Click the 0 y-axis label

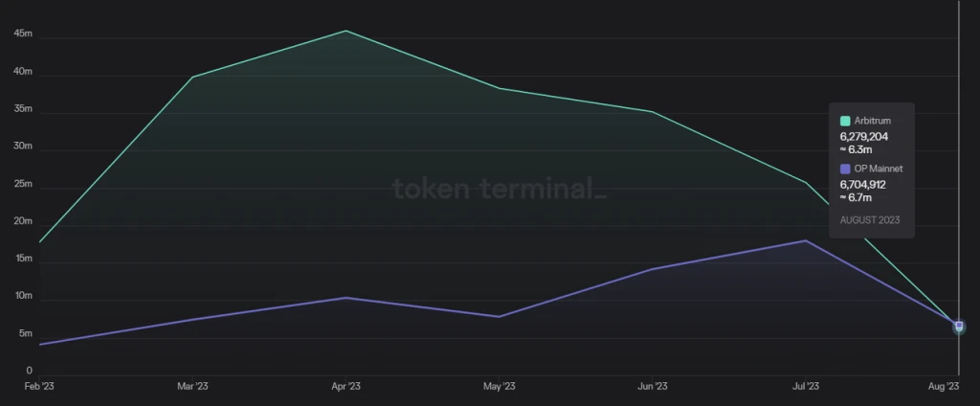click(x=29, y=371)
